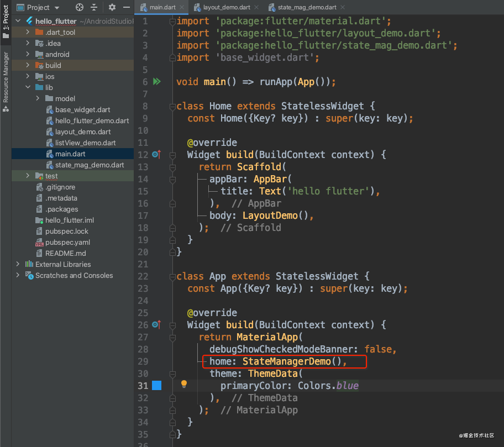Close the main.dart tab
The width and height of the screenshot is (504, 447).
tap(182, 7)
